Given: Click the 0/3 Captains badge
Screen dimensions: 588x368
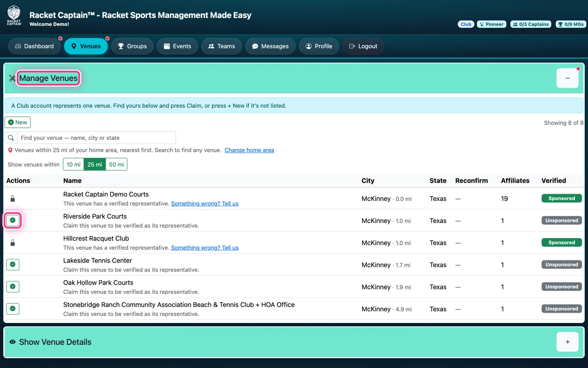Looking at the screenshot, I should coord(531,24).
